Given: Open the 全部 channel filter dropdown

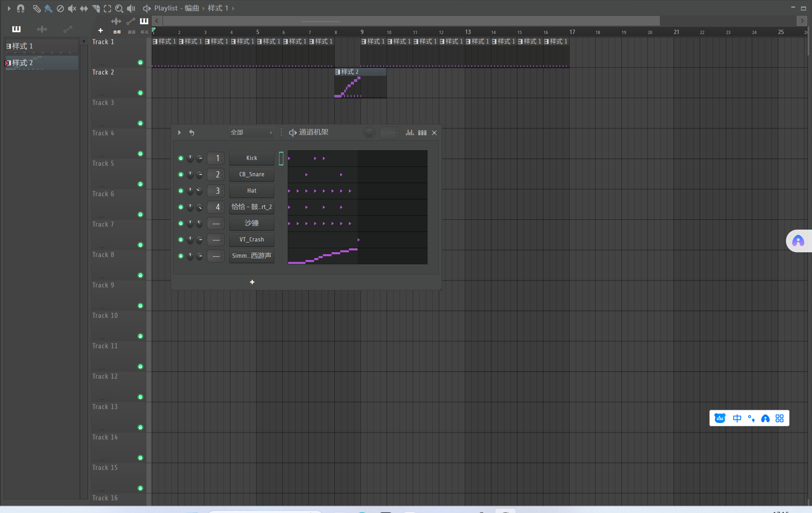Looking at the screenshot, I should click(x=251, y=133).
